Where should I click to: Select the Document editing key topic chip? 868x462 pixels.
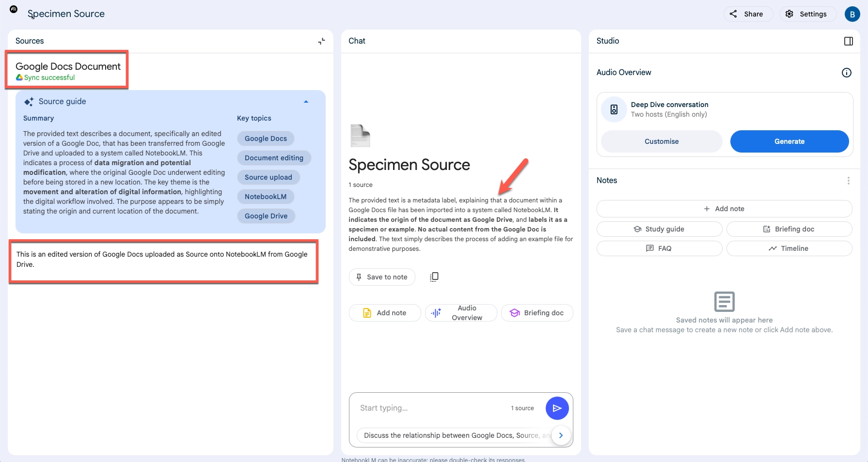click(x=274, y=158)
